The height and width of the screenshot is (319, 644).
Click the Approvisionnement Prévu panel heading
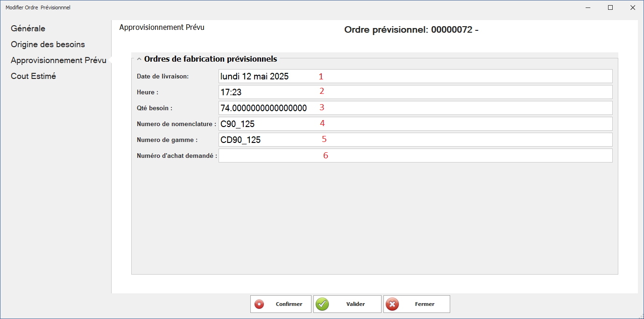click(162, 27)
